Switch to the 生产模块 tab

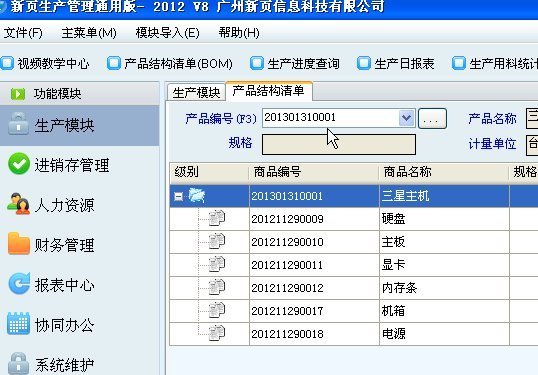(196, 93)
